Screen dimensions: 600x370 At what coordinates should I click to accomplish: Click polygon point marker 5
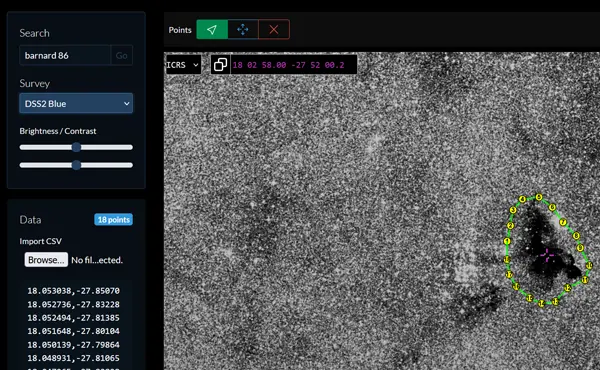[539, 197]
